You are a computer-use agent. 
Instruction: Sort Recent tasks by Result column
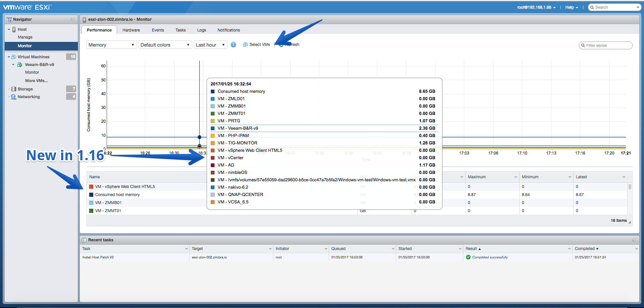point(471,249)
